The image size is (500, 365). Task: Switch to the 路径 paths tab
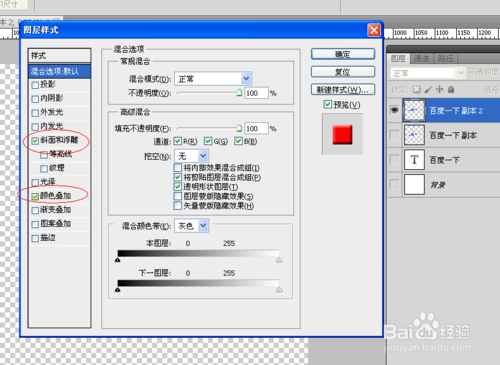click(445, 59)
